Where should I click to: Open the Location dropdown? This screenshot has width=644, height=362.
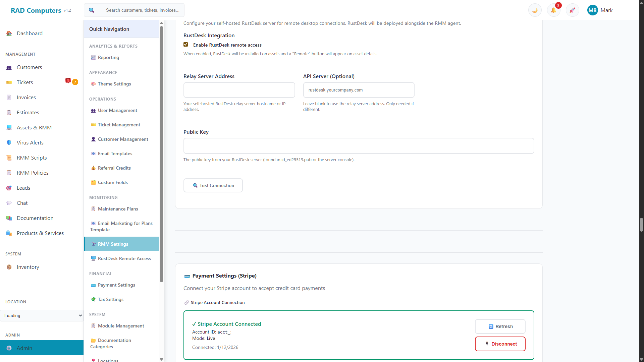[42, 315]
